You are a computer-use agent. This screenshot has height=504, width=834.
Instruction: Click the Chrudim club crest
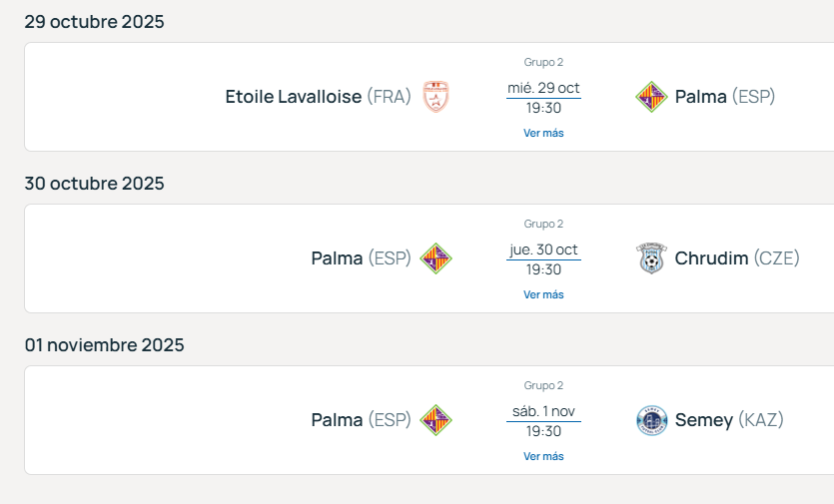coord(651,258)
